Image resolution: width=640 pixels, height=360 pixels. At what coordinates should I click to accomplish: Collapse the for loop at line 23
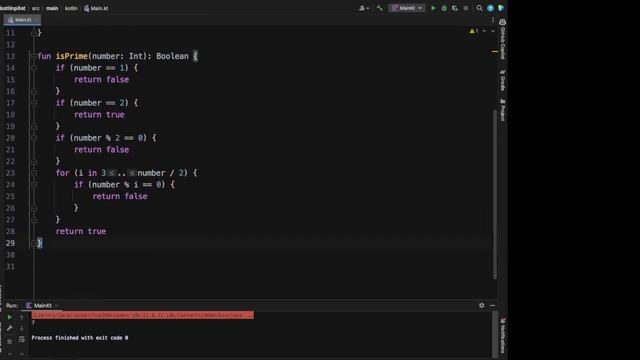tap(34, 173)
